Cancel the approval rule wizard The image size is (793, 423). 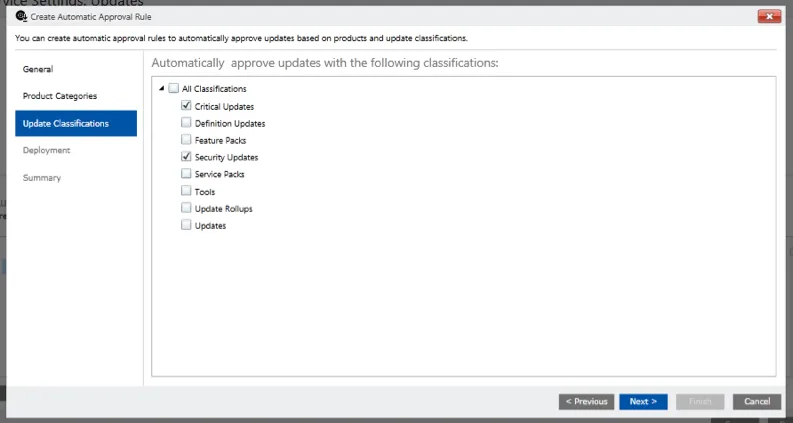pyautogui.click(x=757, y=402)
